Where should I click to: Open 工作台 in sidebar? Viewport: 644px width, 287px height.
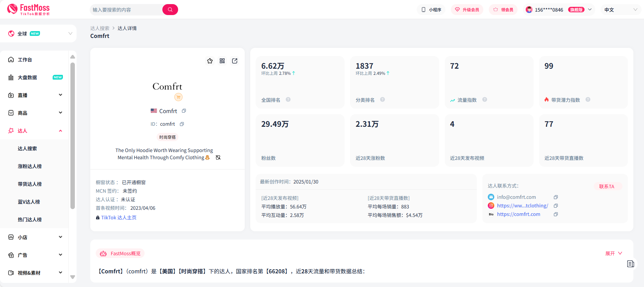pos(25,59)
